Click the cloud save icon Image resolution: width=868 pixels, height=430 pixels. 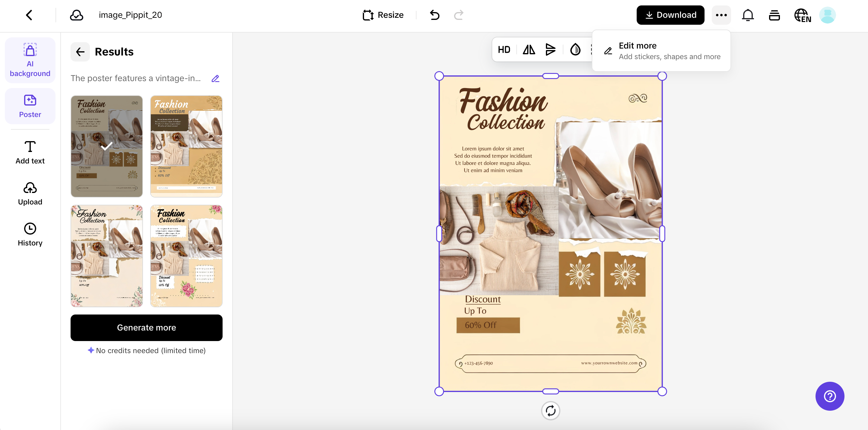pyautogui.click(x=77, y=15)
